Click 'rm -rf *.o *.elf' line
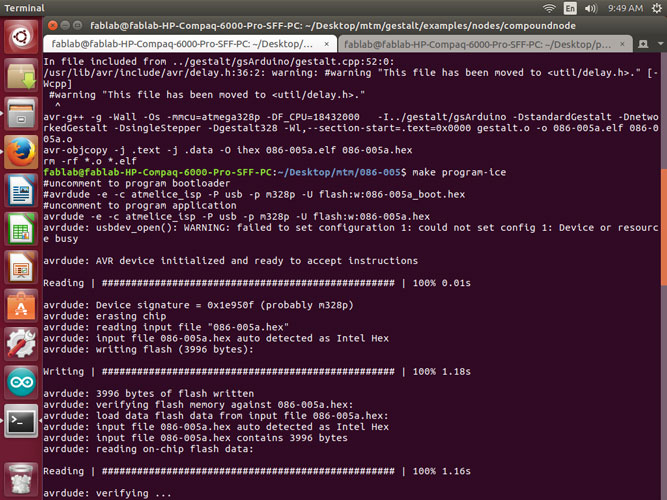667x500 pixels. click(x=90, y=161)
